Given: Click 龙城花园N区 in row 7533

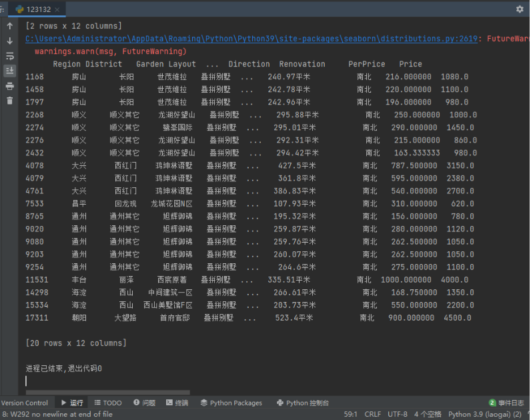Looking at the screenshot, I should point(171,204).
